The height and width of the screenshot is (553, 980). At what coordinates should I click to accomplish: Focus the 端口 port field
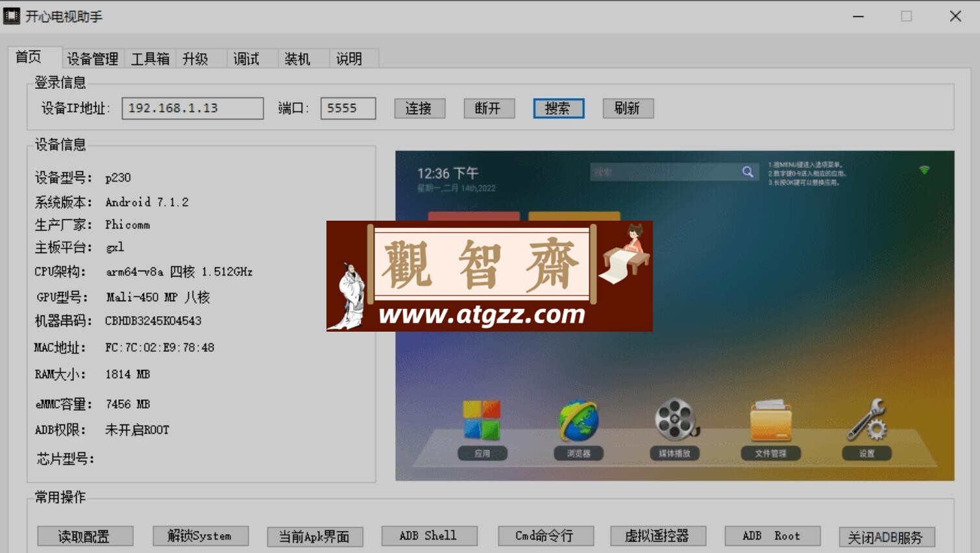pyautogui.click(x=348, y=108)
